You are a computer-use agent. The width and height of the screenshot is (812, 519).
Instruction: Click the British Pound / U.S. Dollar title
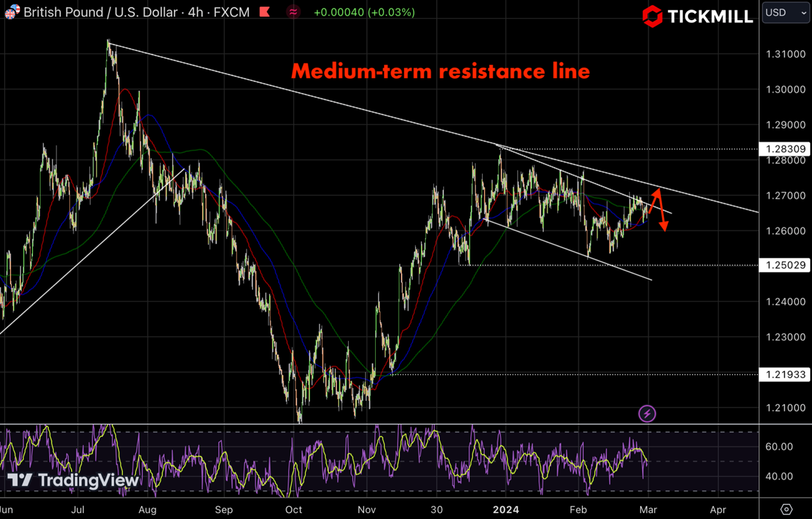click(x=101, y=12)
